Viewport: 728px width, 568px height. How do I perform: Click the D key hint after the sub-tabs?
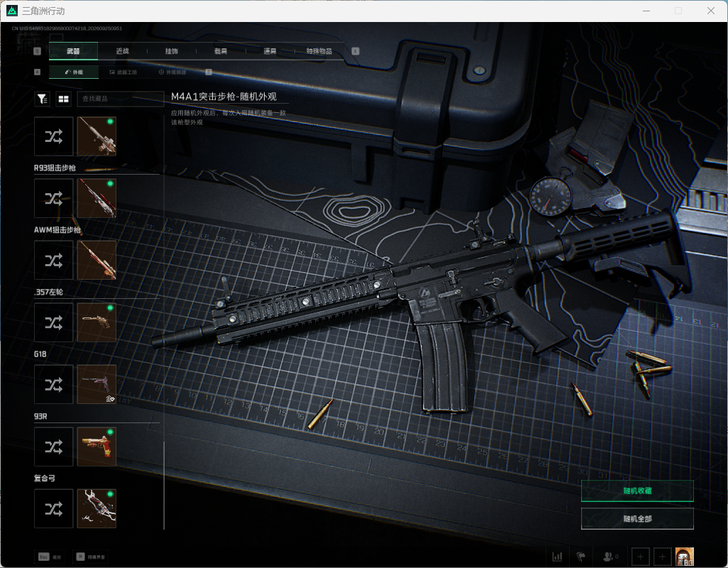(209, 72)
